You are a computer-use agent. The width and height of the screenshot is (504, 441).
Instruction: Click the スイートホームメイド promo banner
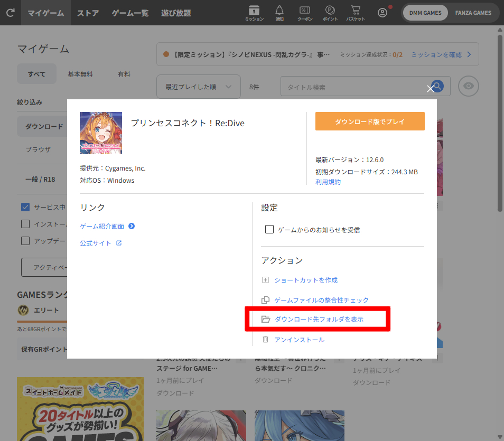(80, 409)
